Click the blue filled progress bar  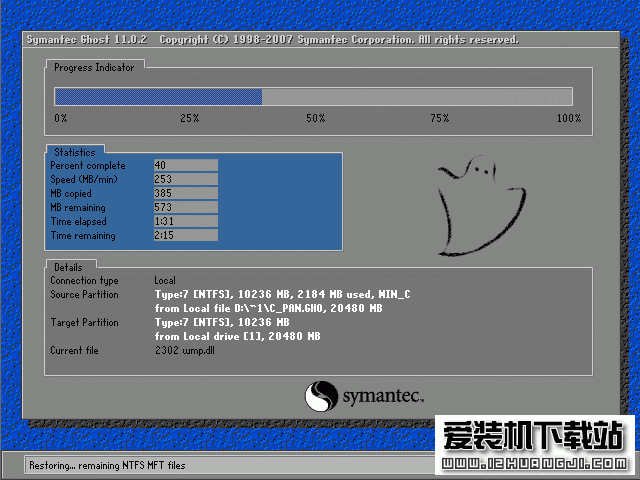tap(158, 97)
